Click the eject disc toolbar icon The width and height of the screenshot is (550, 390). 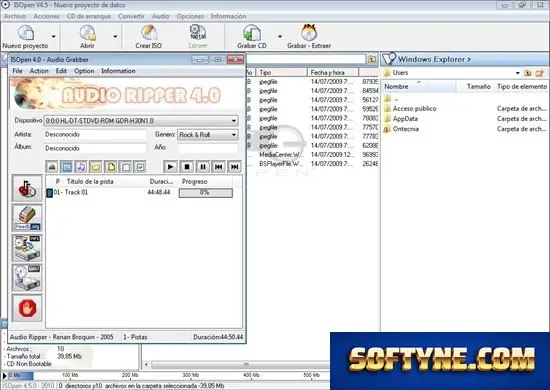52,167
